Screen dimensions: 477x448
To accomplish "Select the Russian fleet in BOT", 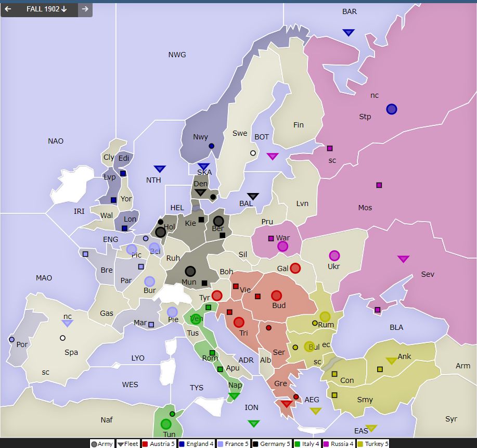I will [x=273, y=156].
